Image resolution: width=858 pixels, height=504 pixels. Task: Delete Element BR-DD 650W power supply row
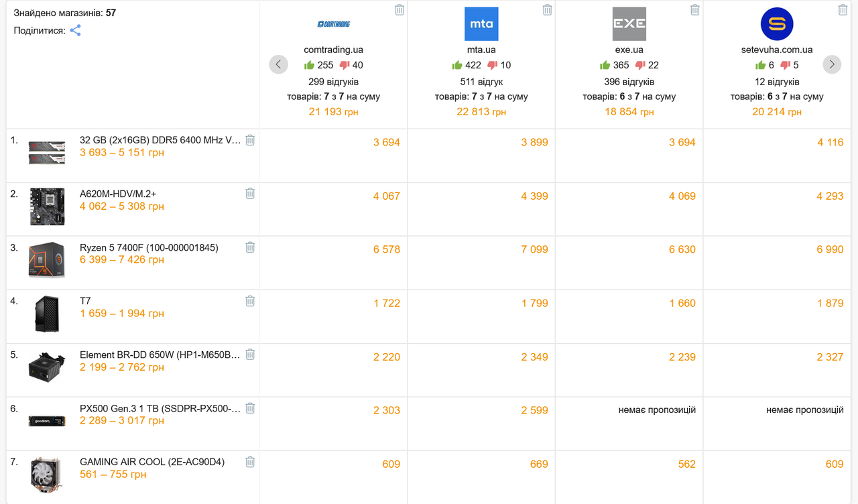tap(250, 355)
